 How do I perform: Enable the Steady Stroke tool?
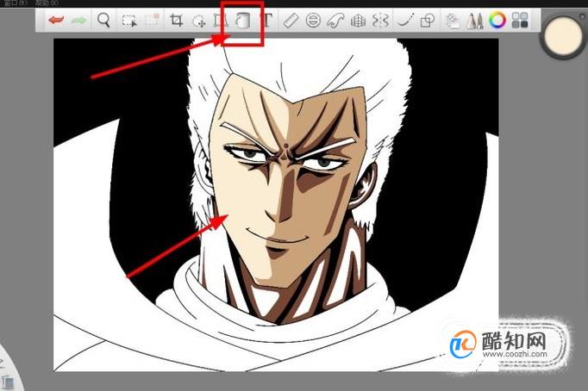pyautogui.click(x=405, y=20)
